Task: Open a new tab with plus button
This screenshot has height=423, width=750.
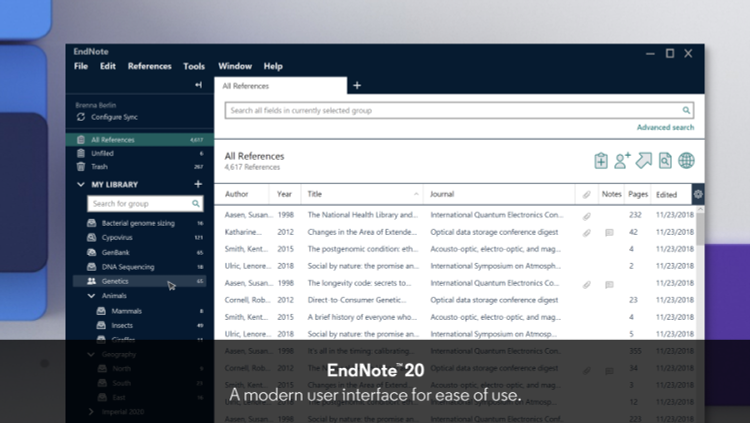Action: tap(357, 86)
